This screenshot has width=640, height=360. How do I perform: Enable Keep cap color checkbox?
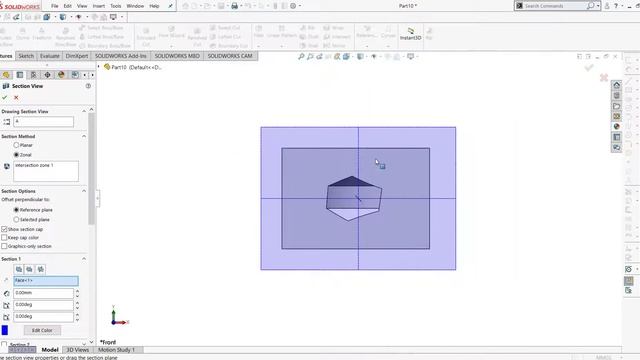[x=4, y=237]
